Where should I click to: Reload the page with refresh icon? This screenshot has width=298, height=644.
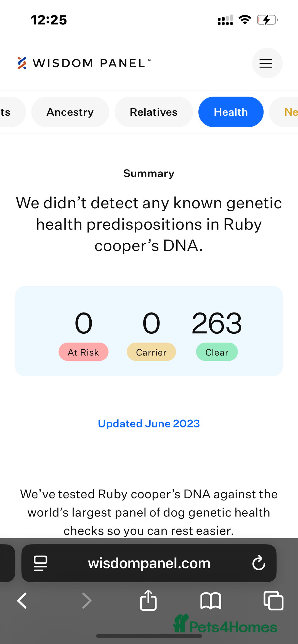click(x=259, y=563)
